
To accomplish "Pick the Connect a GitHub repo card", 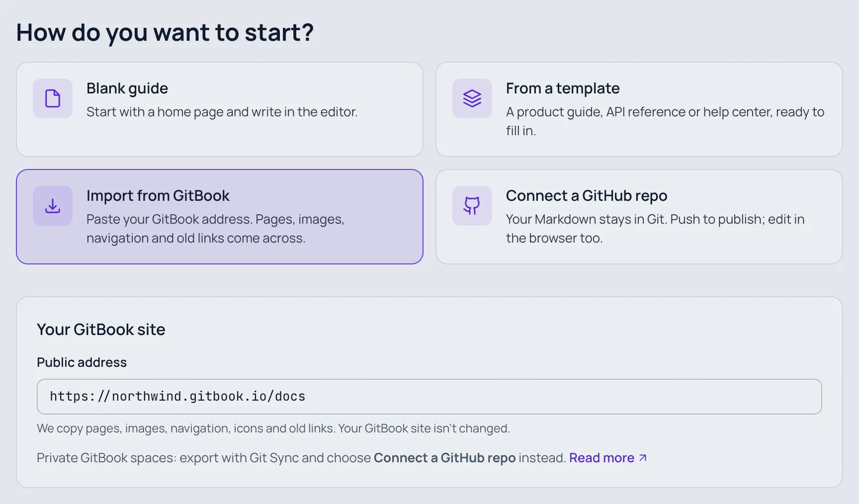I will (x=639, y=217).
